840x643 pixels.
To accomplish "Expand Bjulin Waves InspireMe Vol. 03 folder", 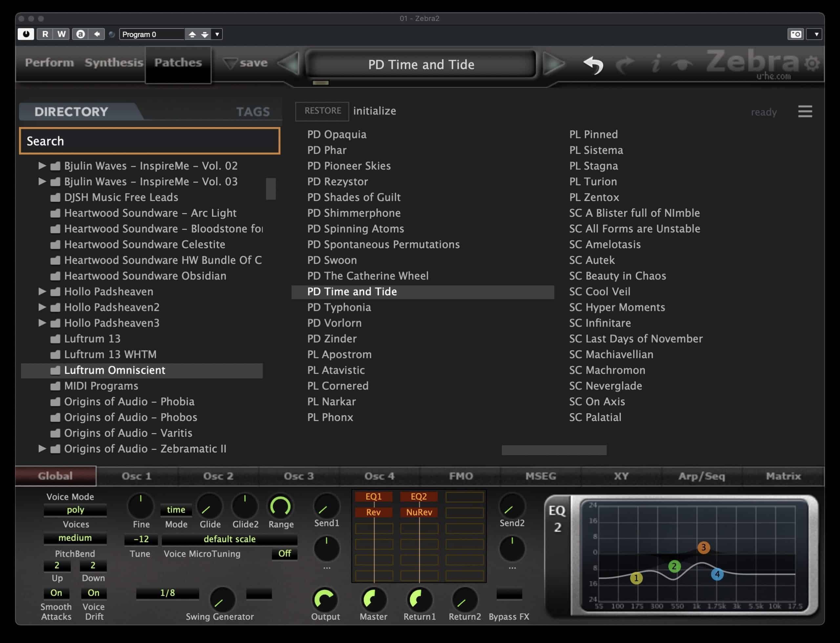I will pyautogui.click(x=42, y=181).
